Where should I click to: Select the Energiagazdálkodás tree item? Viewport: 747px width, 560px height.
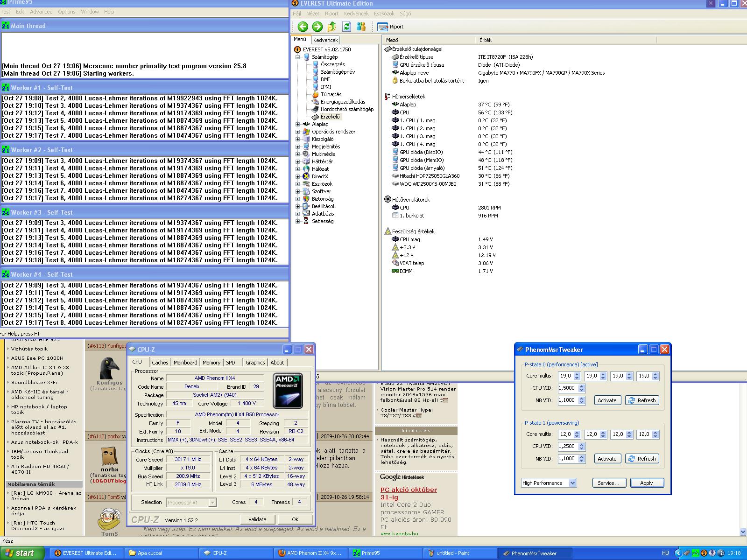click(x=343, y=102)
